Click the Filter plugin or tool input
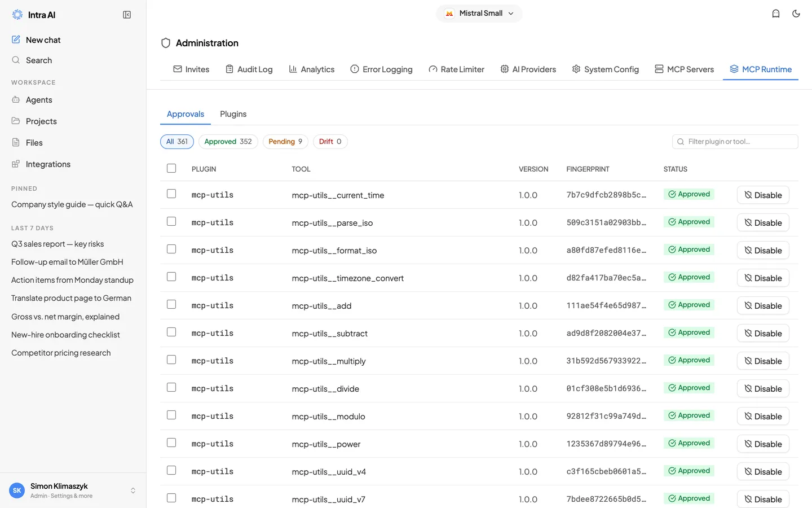Viewport: 812px width, 508px height. click(735, 142)
